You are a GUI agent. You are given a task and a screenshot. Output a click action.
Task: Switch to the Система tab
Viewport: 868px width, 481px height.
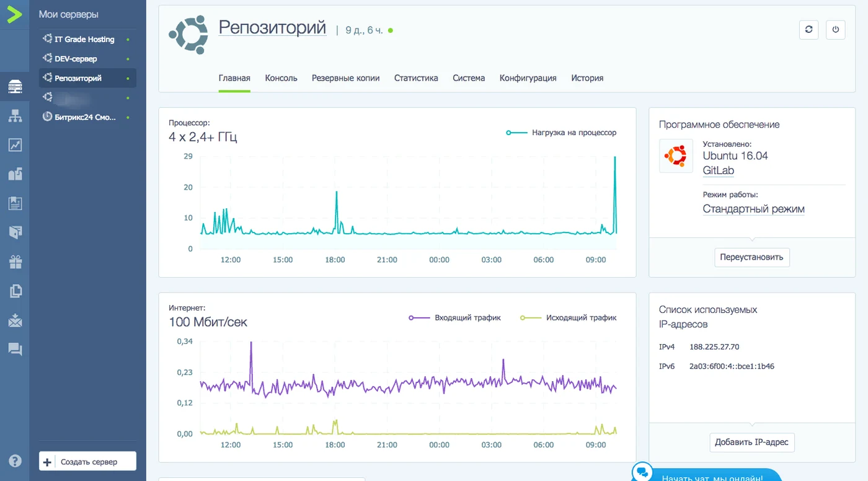(469, 78)
